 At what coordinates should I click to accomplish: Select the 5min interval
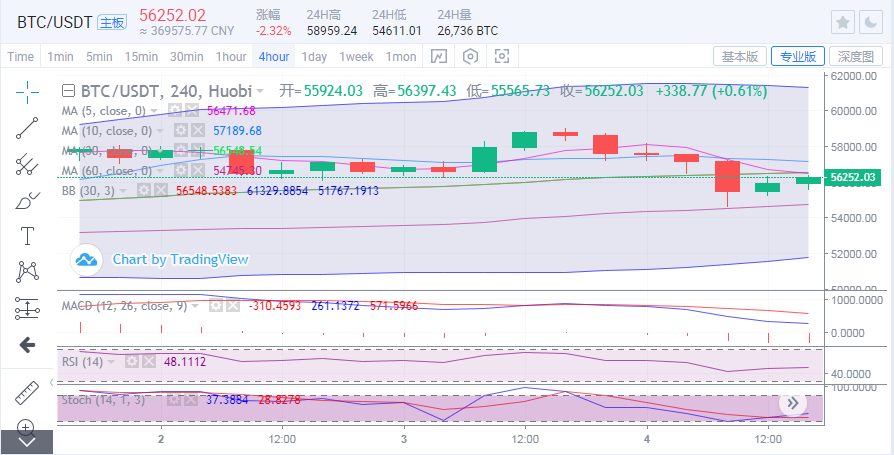tap(99, 56)
